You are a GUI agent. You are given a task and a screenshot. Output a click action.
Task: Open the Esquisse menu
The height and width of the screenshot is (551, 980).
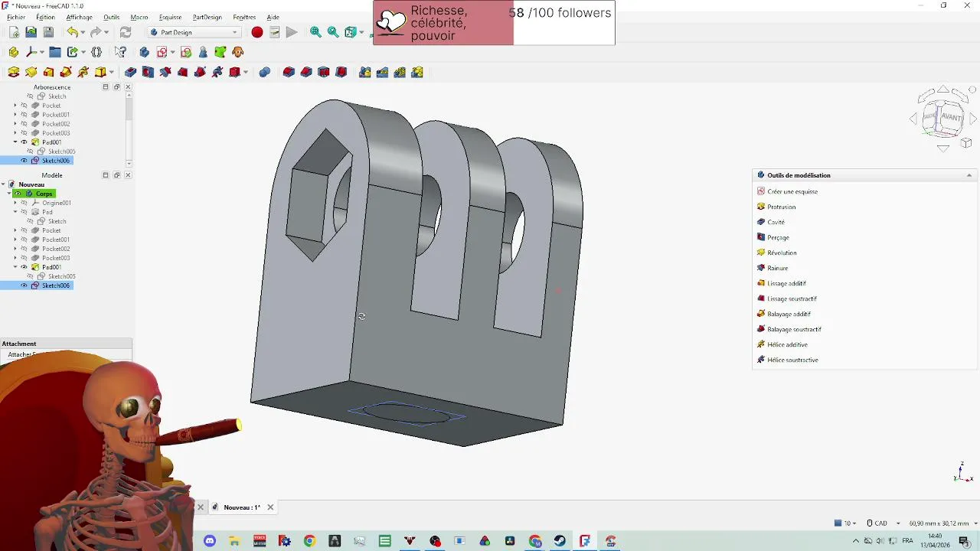click(170, 17)
